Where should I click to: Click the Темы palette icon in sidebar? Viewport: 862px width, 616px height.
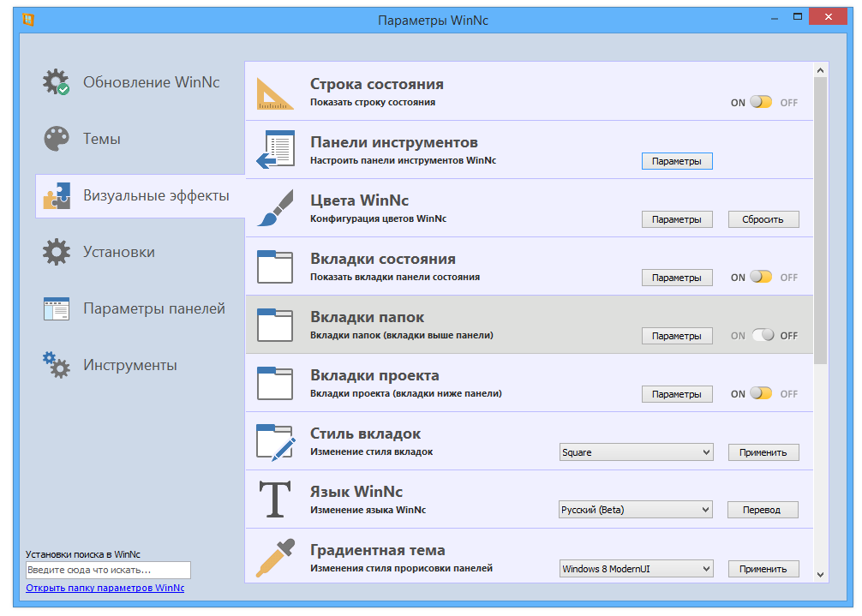pyautogui.click(x=56, y=139)
